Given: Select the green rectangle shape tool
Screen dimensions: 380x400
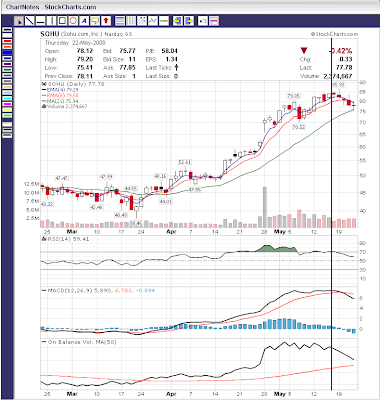Looking at the screenshot, I should 62,21.
